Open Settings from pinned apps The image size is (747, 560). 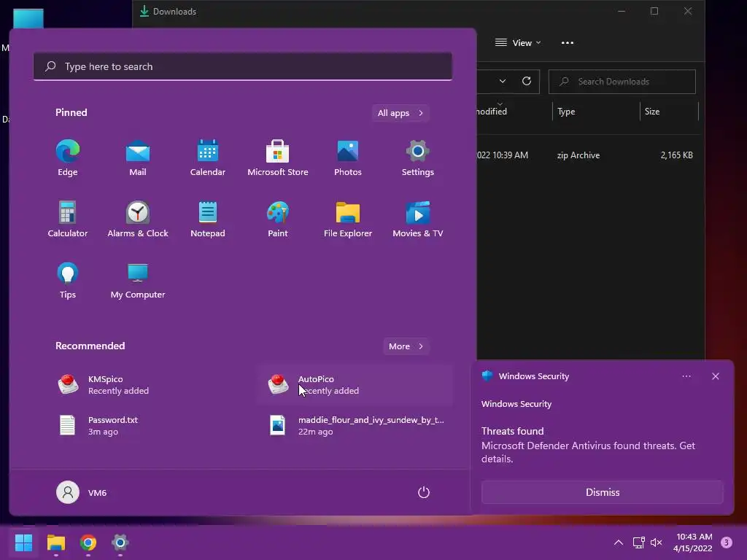click(x=418, y=158)
